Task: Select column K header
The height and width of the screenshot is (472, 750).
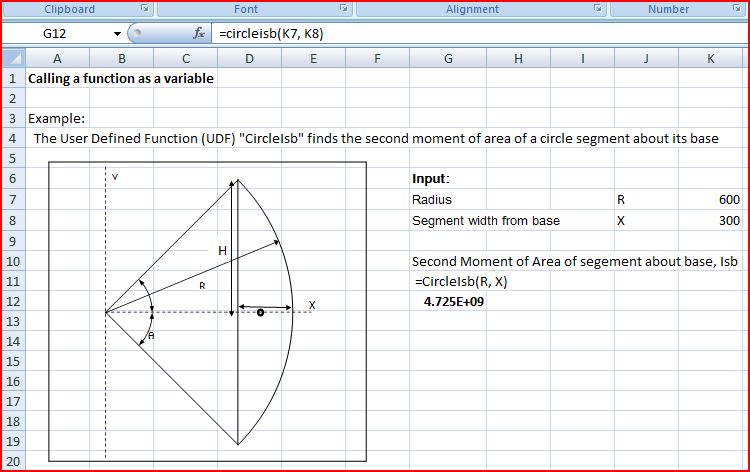Action: click(710, 59)
